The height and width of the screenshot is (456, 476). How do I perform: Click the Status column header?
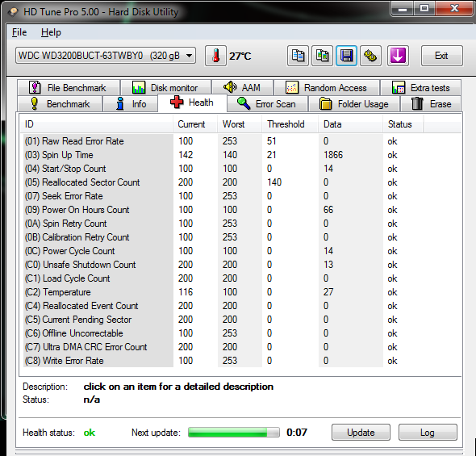click(403, 124)
